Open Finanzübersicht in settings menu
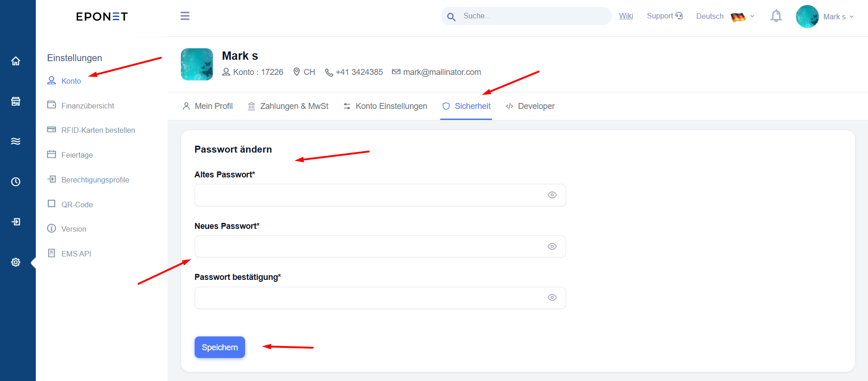This screenshot has width=868, height=381. [81, 106]
